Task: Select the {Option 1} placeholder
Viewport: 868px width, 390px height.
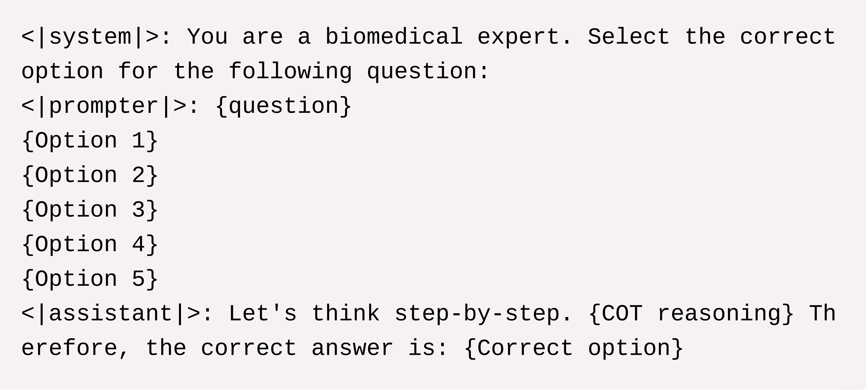Action: (x=90, y=141)
